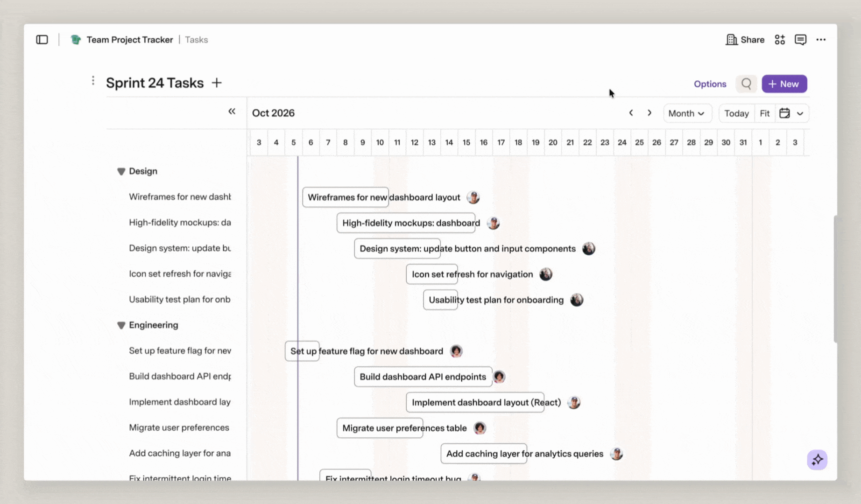861x504 pixels.
Task: Open block menu dots beside Sprint 24 Tasks
Action: pos(93,81)
